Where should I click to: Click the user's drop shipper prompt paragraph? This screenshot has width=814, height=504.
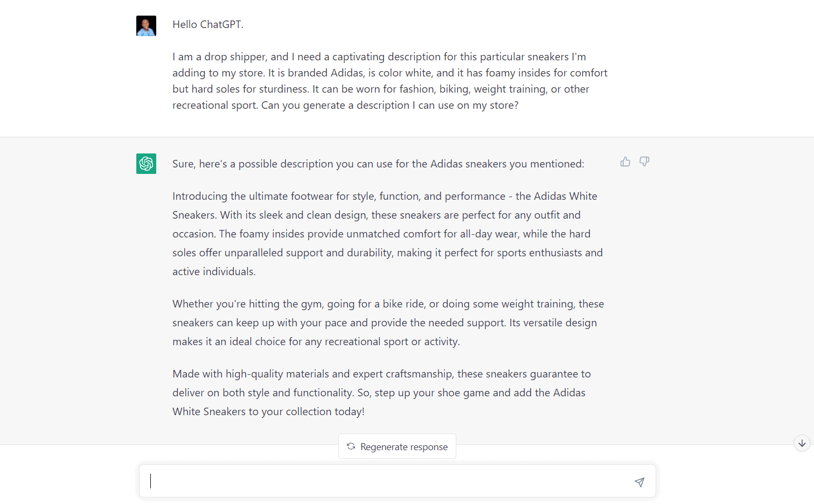coord(390,81)
